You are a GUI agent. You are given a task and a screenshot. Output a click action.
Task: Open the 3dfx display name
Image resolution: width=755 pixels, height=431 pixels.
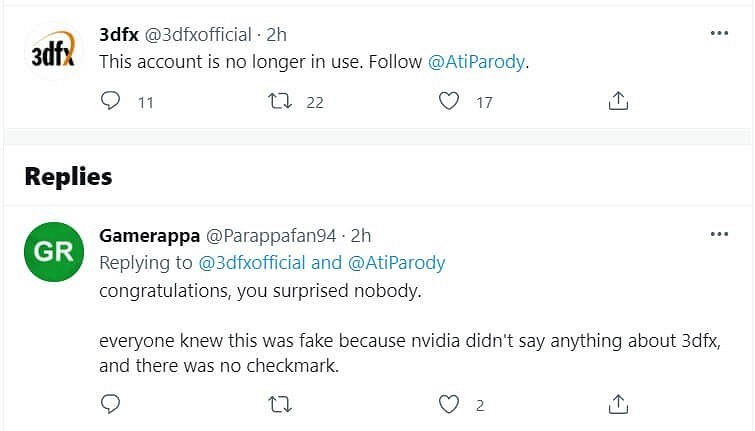(x=119, y=35)
